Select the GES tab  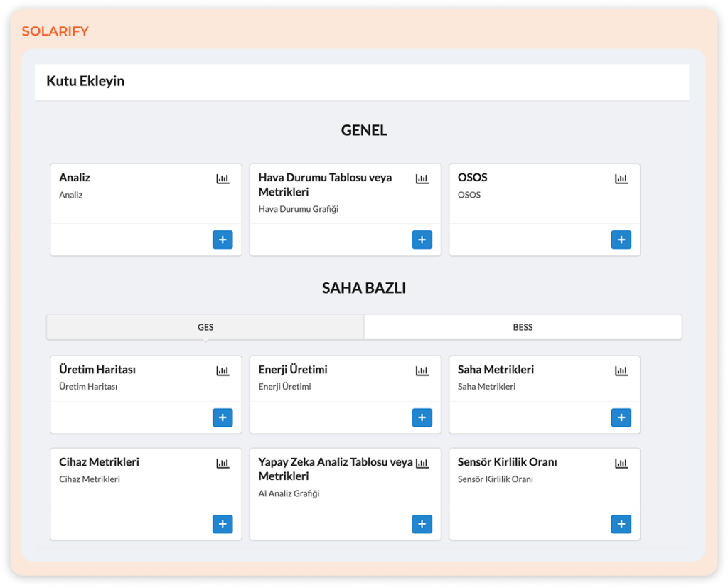coord(205,326)
